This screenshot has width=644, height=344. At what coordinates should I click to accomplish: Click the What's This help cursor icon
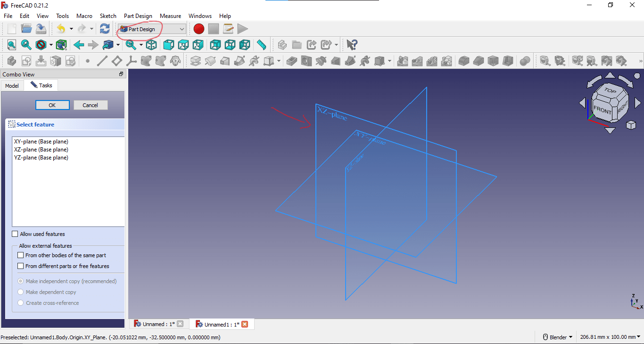[x=352, y=45]
